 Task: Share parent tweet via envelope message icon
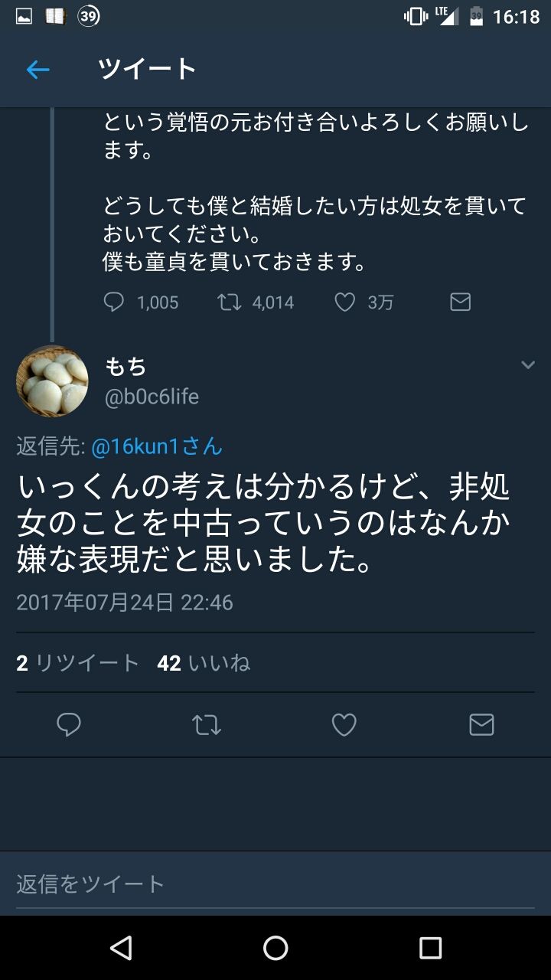coord(460,302)
